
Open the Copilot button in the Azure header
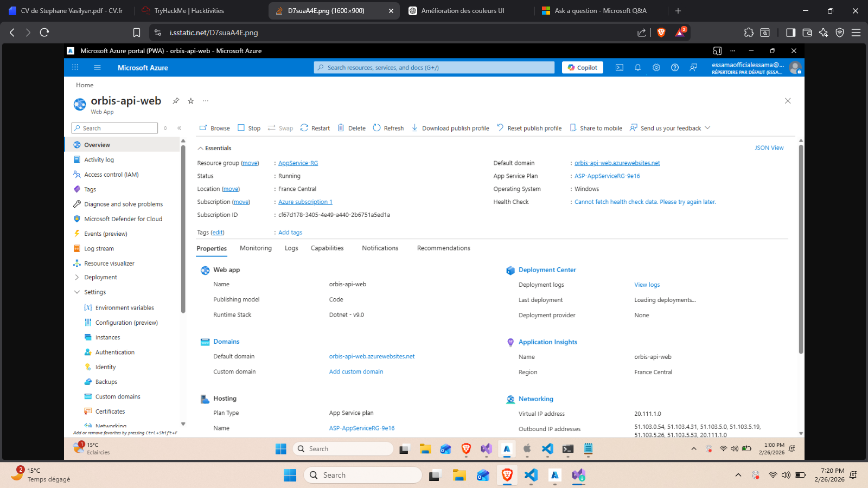click(x=583, y=67)
